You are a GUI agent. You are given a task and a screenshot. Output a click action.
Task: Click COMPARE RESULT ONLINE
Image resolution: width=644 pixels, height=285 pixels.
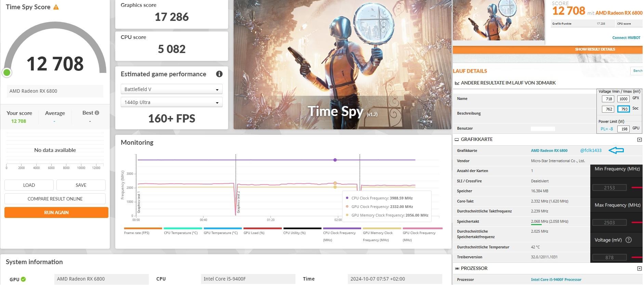pyautogui.click(x=55, y=199)
